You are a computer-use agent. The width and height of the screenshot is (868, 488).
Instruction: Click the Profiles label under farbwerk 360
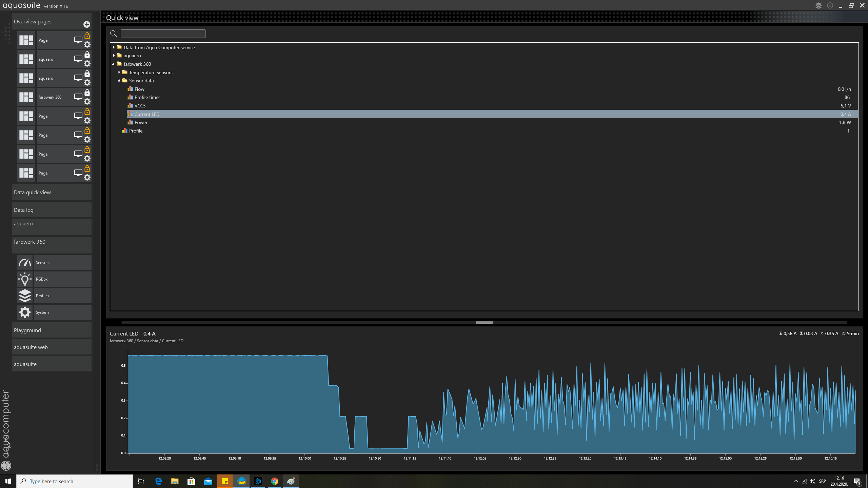click(x=42, y=296)
